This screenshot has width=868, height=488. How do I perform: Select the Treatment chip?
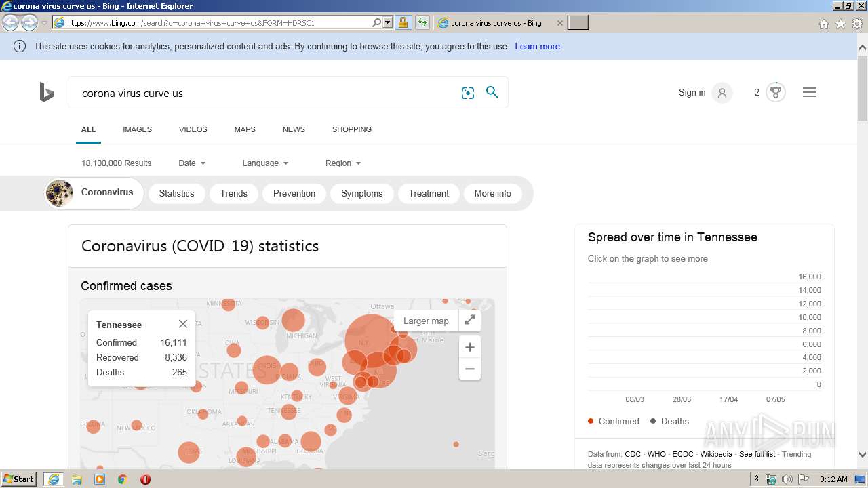(x=429, y=193)
